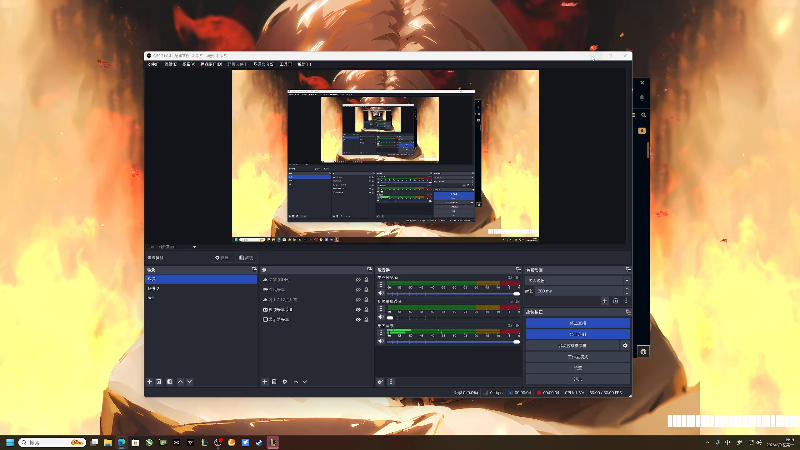Mute the first audio mixer channel
The width and height of the screenshot is (800, 450).
coord(381,293)
